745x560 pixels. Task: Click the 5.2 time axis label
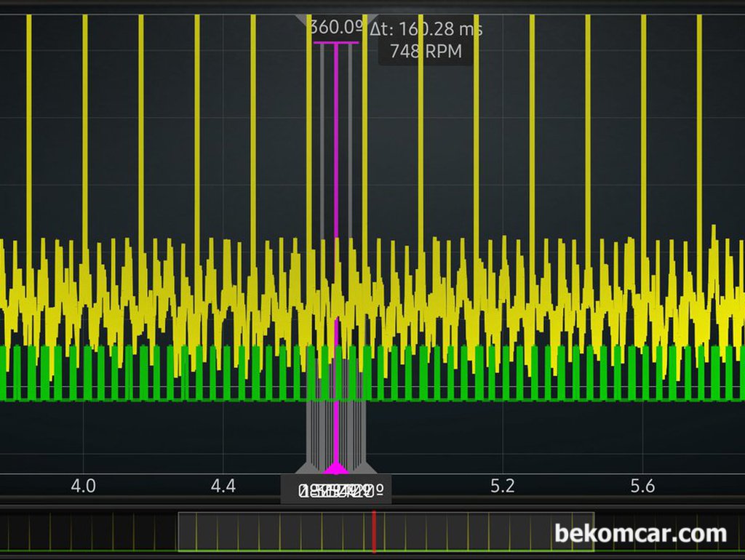pos(503,486)
